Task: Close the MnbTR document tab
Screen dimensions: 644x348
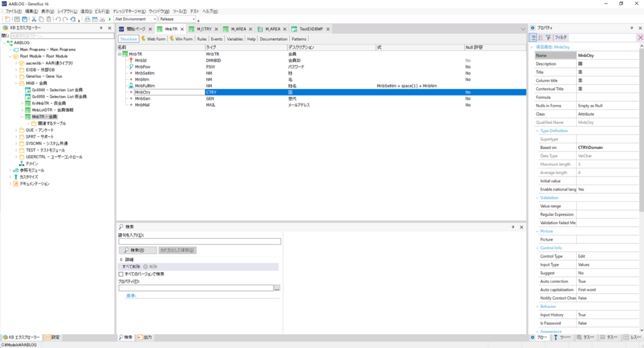Action: coord(183,29)
